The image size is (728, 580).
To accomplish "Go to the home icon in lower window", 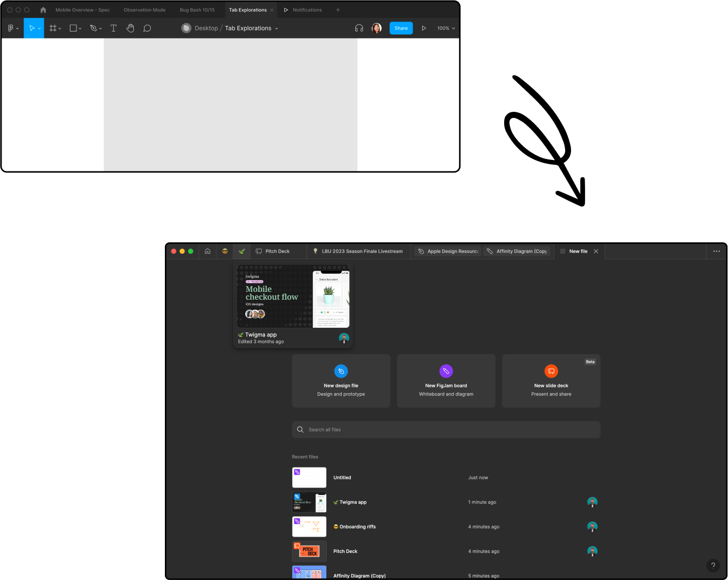I will (x=207, y=251).
